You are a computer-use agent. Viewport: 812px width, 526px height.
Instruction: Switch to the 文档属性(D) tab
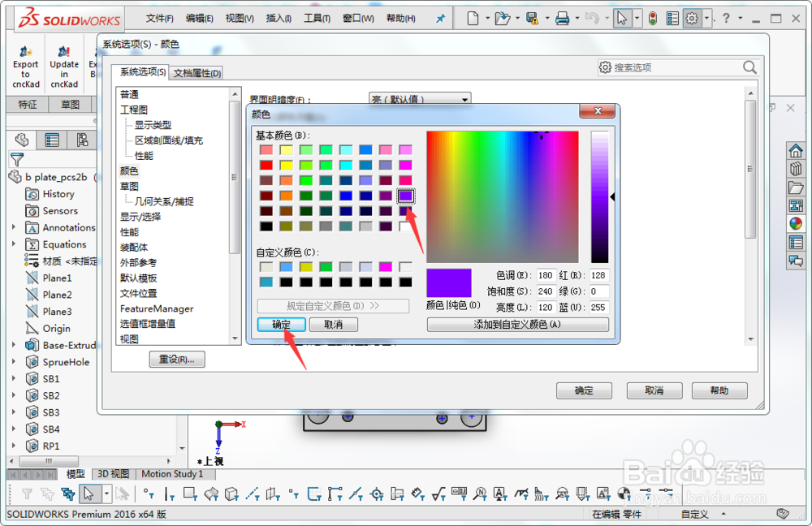point(197,74)
